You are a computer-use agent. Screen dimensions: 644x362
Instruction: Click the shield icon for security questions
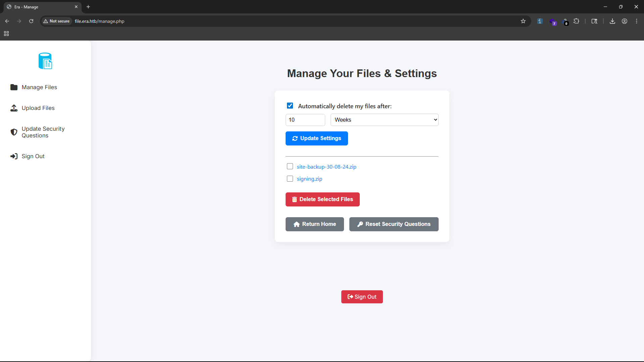pos(14,132)
